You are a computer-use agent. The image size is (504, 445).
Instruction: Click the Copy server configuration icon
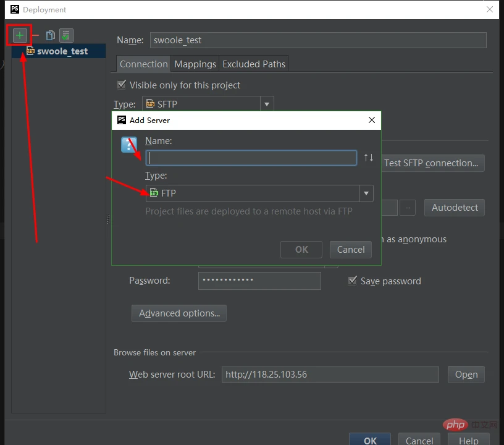(x=50, y=35)
